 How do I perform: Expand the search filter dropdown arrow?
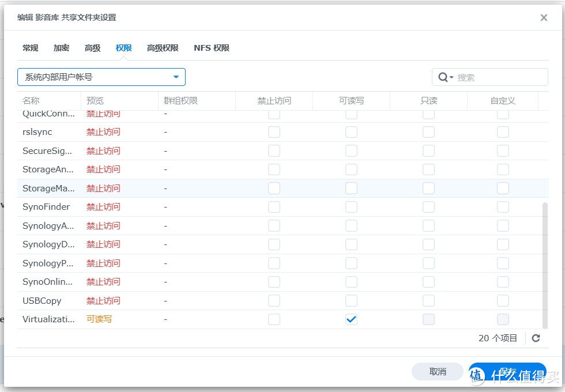tap(451, 77)
